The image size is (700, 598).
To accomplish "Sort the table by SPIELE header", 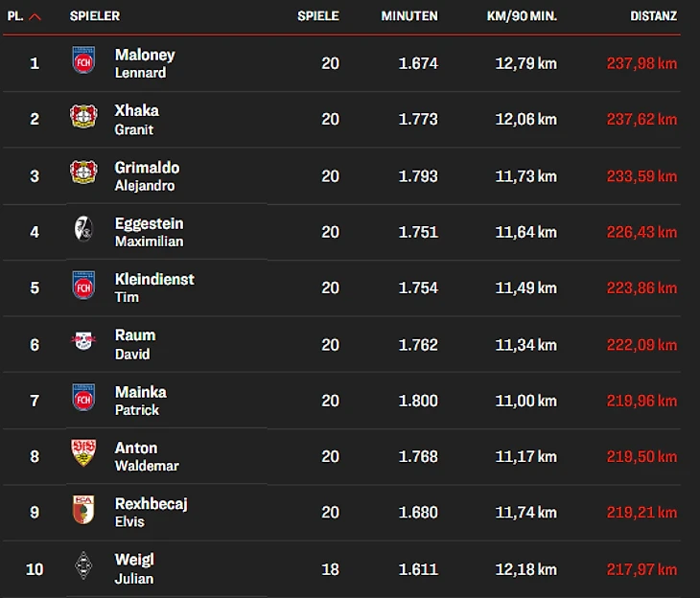I will click(x=318, y=16).
